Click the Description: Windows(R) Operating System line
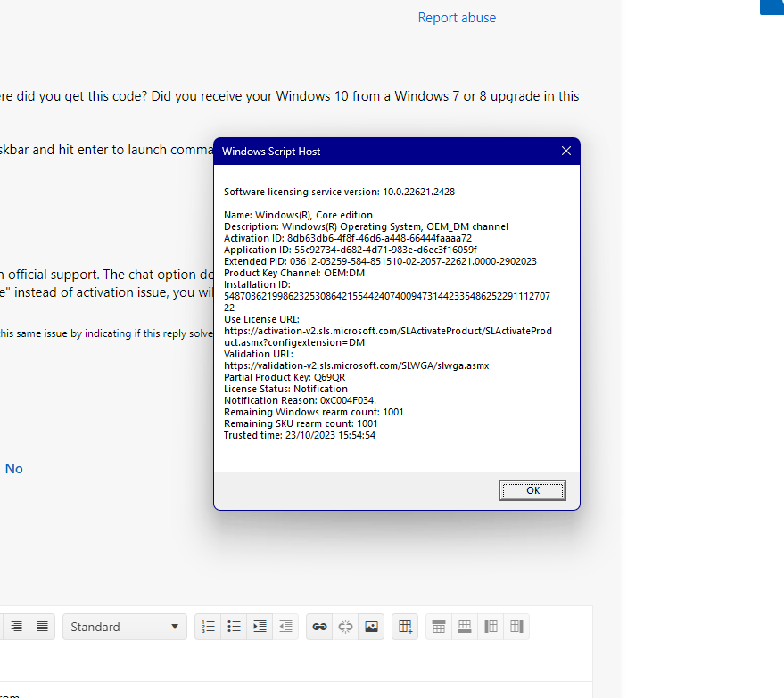Viewport: 784px width, 698px height. coord(366,226)
